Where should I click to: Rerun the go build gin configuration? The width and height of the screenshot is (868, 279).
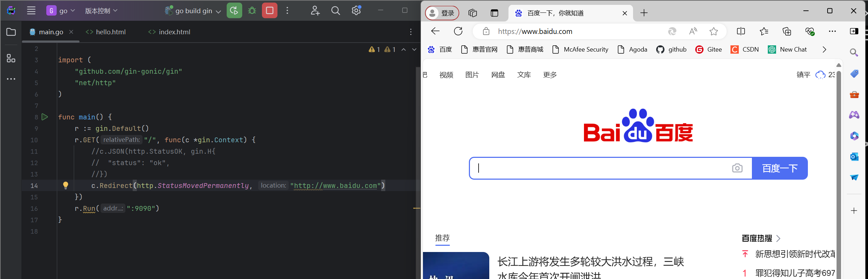[x=234, y=10]
